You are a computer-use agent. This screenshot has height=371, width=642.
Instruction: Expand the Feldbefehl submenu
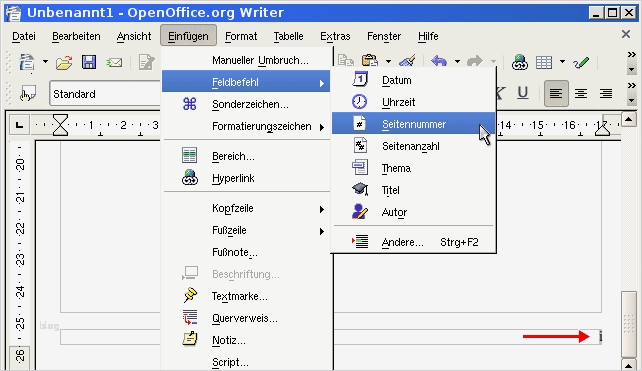pyautogui.click(x=246, y=82)
